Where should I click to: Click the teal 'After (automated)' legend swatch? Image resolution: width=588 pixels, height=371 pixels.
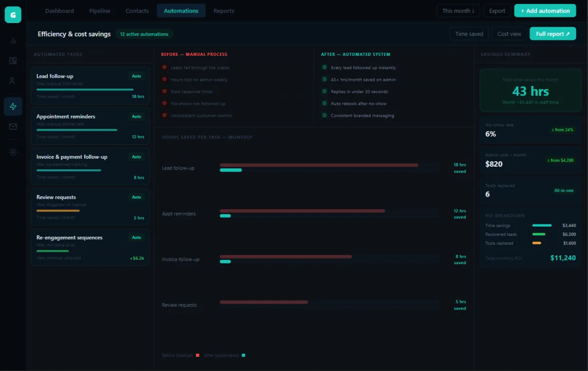click(x=244, y=355)
